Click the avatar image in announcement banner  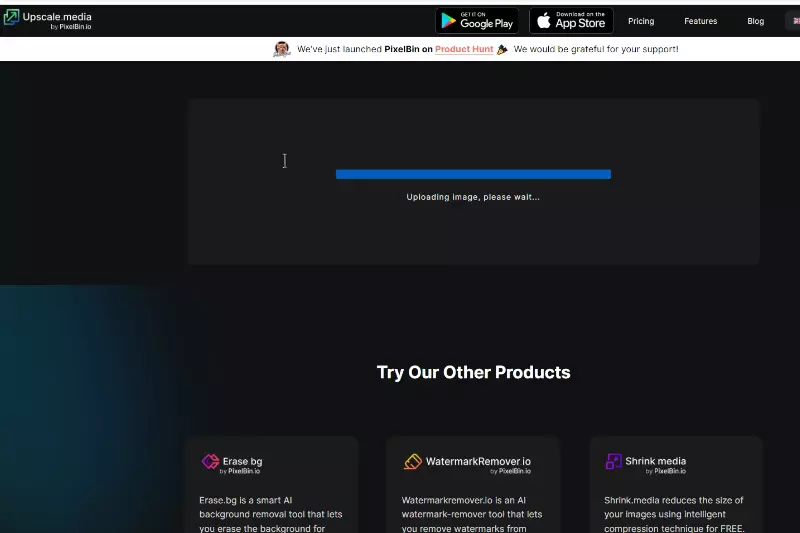[282, 49]
